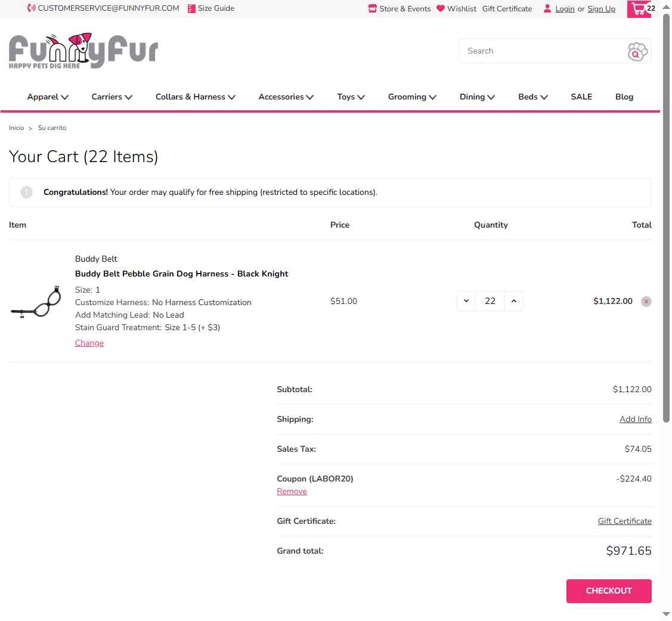Click the Add Info shipping link
672x621 pixels.
[x=635, y=420]
